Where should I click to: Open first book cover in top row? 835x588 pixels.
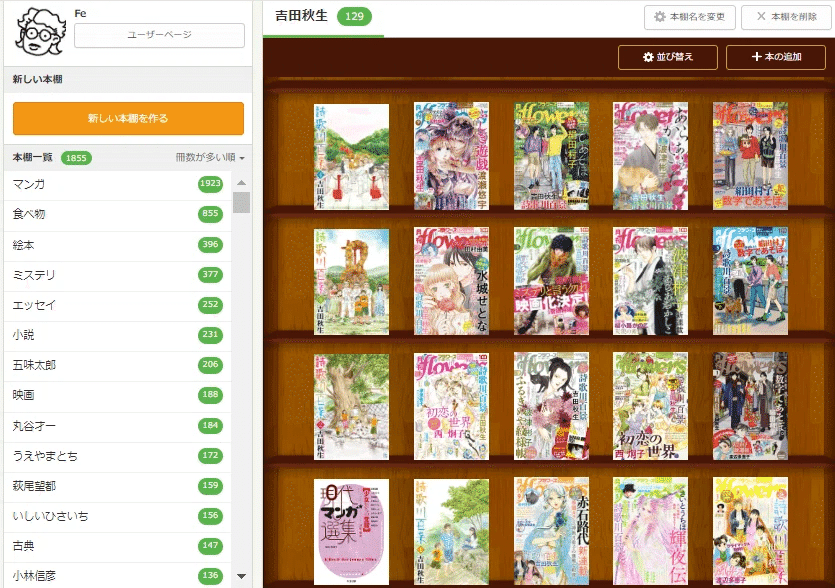(x=351, y=157)
